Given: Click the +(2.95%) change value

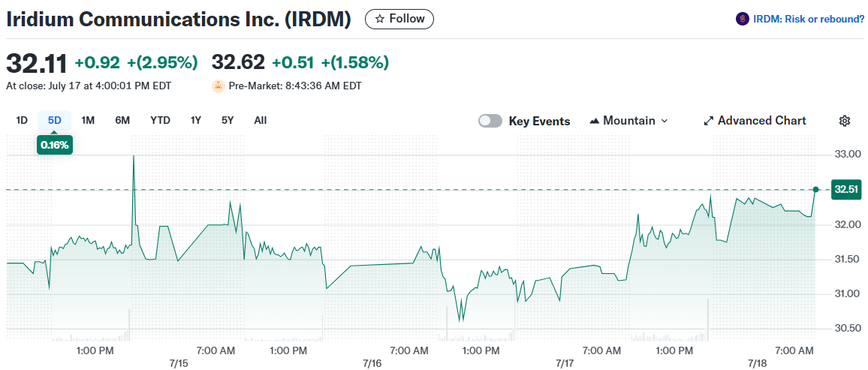Looking at the screenshot, I should pyautogui.click(x=162, y=62).
